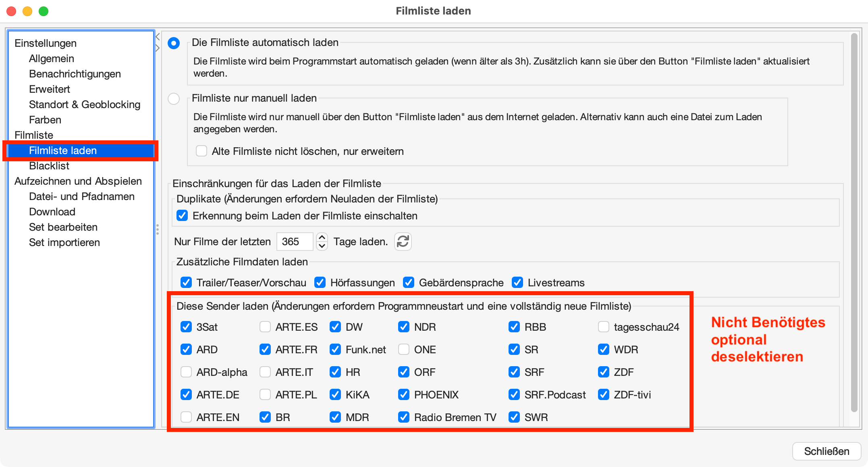Deselect the MDR channel checkbox
868x467 pixels.
(x=335, y=417)
